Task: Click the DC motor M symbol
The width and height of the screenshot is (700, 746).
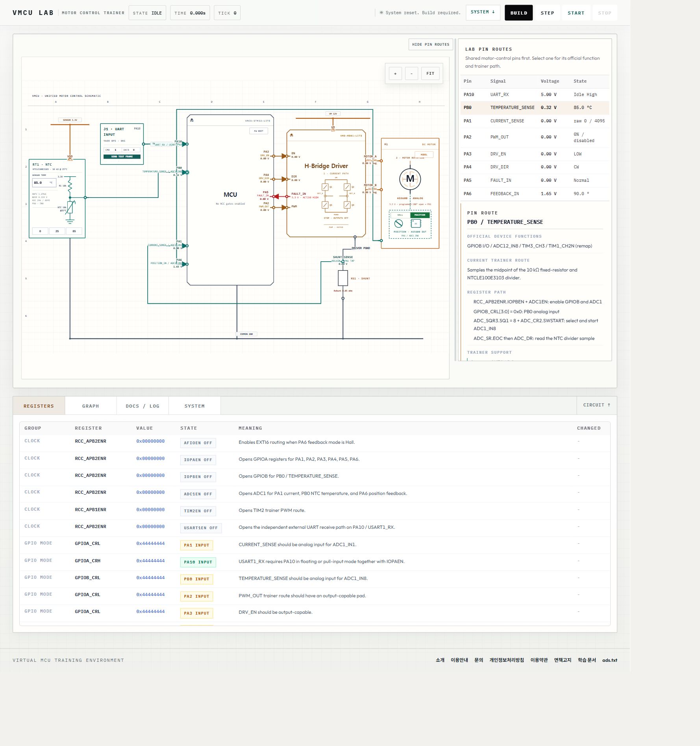Action: click(x=410, y=179)
